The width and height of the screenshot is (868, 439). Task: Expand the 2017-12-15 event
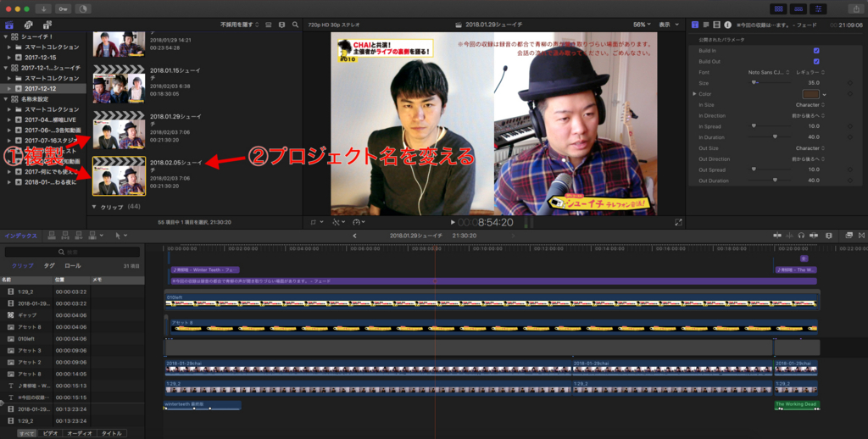coord(9,58)
